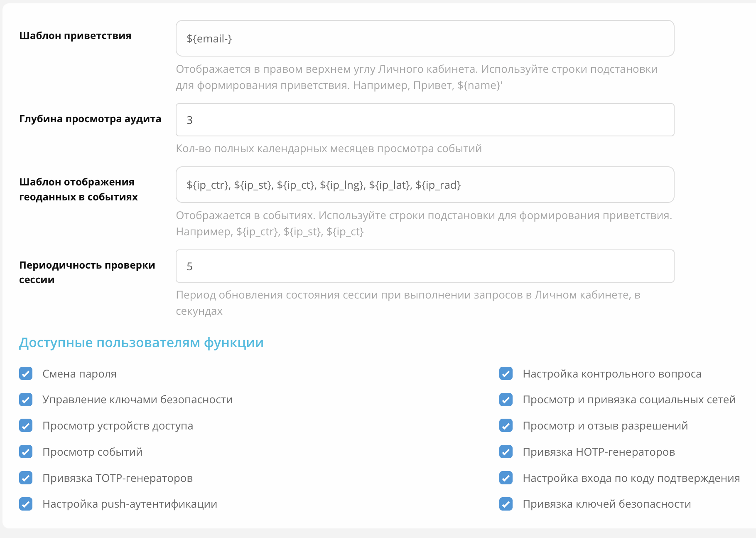Uncheck Настройка контрольного вопроса checkbox
Screen dimensions: 756x538
(506, 374)
